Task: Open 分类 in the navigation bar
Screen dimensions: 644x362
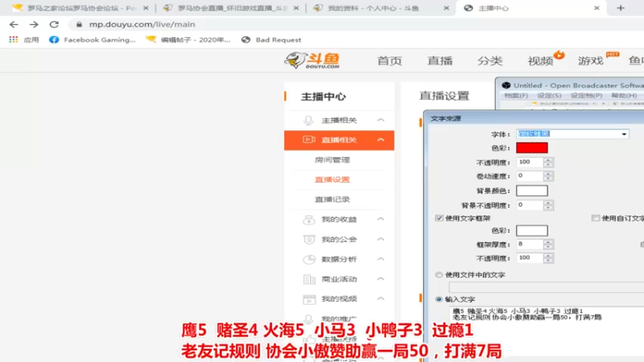Action: point(490,61)
